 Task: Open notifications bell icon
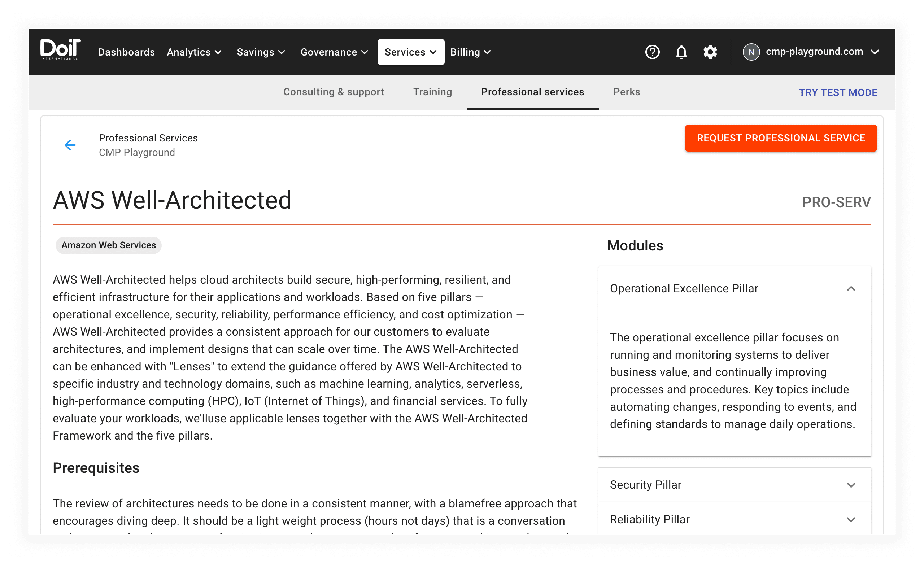(681, 52)
